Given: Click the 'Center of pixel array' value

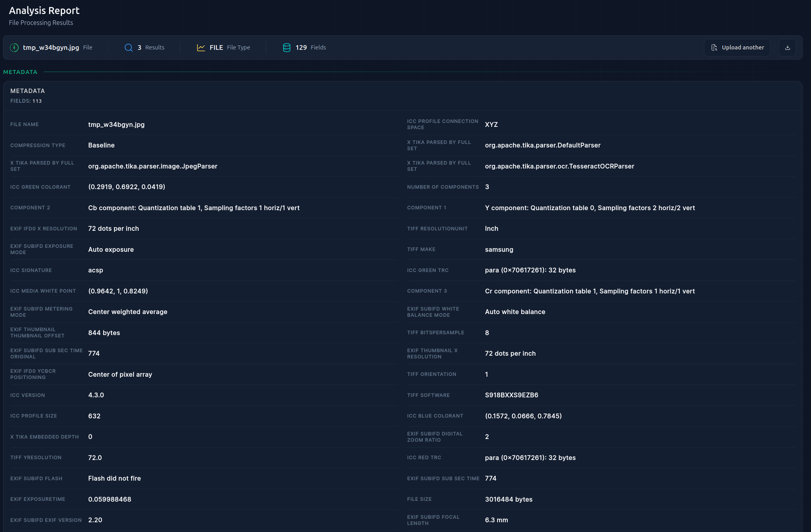Looking at the screenshot, I should pyautogui.click(x=120, y=374).
